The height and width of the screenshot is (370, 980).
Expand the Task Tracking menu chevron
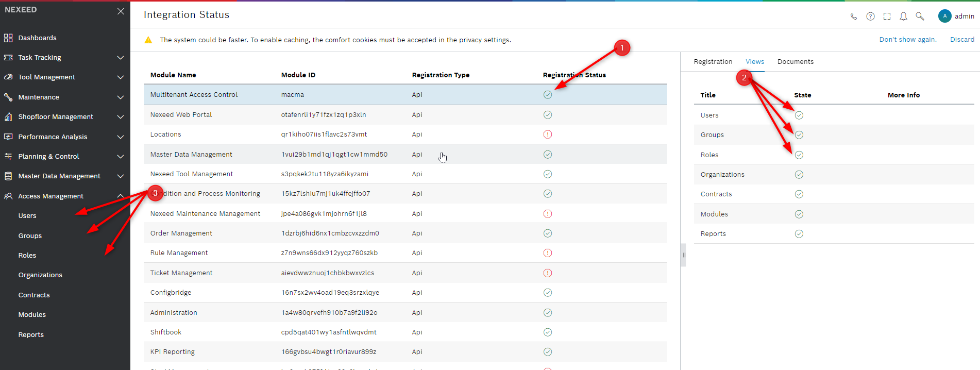121,58
